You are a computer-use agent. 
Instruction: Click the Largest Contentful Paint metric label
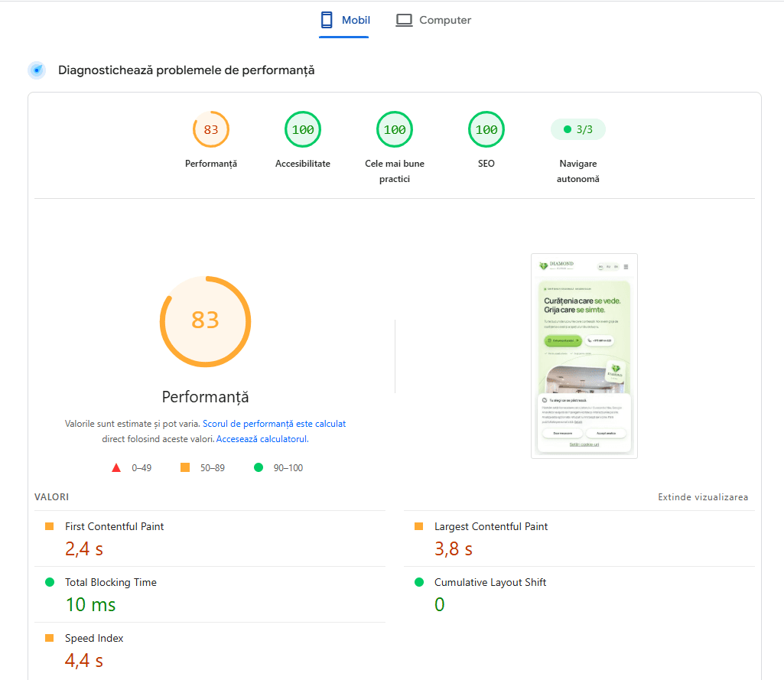(x=491, y=526)
